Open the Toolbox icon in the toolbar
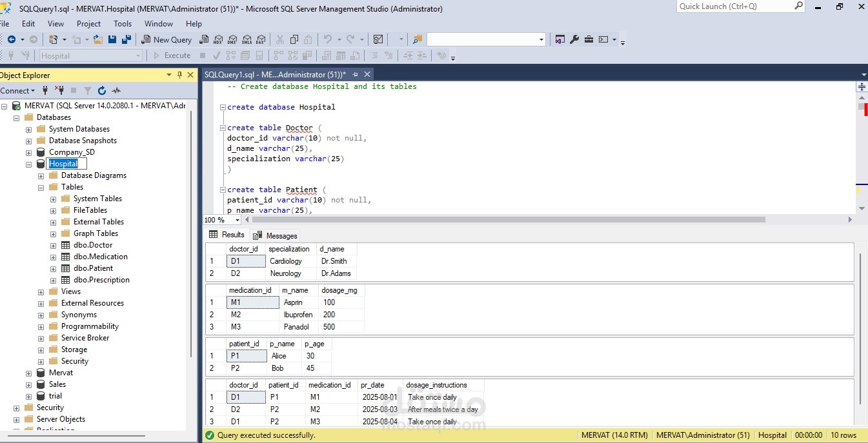The height and width of the screenshot is (443, 868). point(589,39)
